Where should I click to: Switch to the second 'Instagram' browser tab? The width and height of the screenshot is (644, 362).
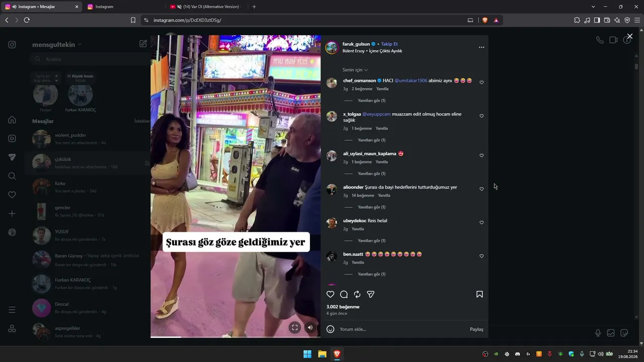(x=124, y=7)
